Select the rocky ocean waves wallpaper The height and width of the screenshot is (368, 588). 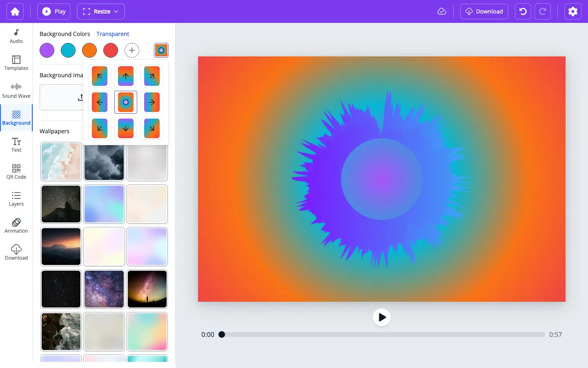61,332
